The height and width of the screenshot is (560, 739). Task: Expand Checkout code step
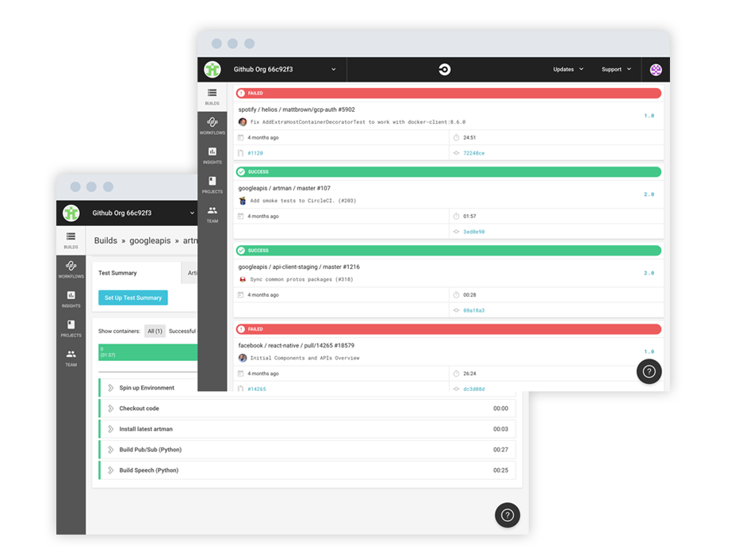[x=110, y=408]
